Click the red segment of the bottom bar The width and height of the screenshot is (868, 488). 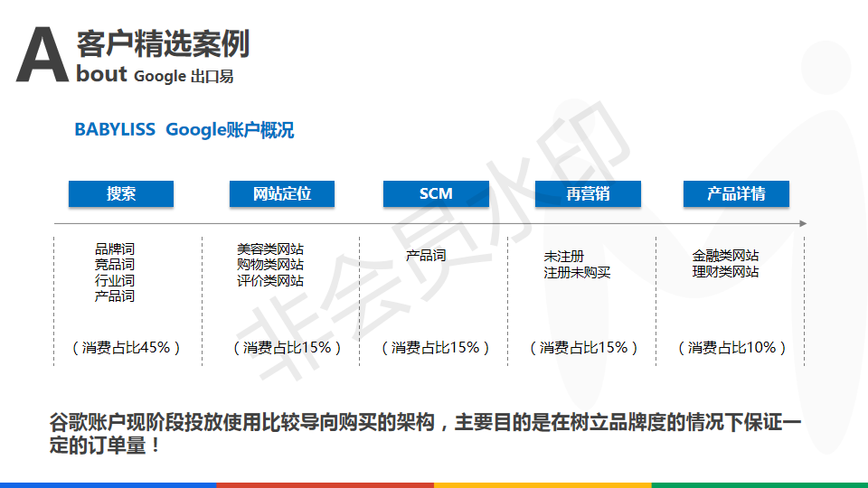[325, 484]
